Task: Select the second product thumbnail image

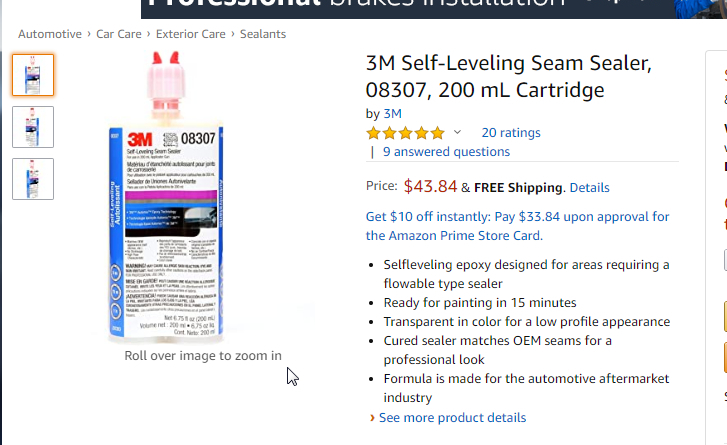Action: click(33, 127)
